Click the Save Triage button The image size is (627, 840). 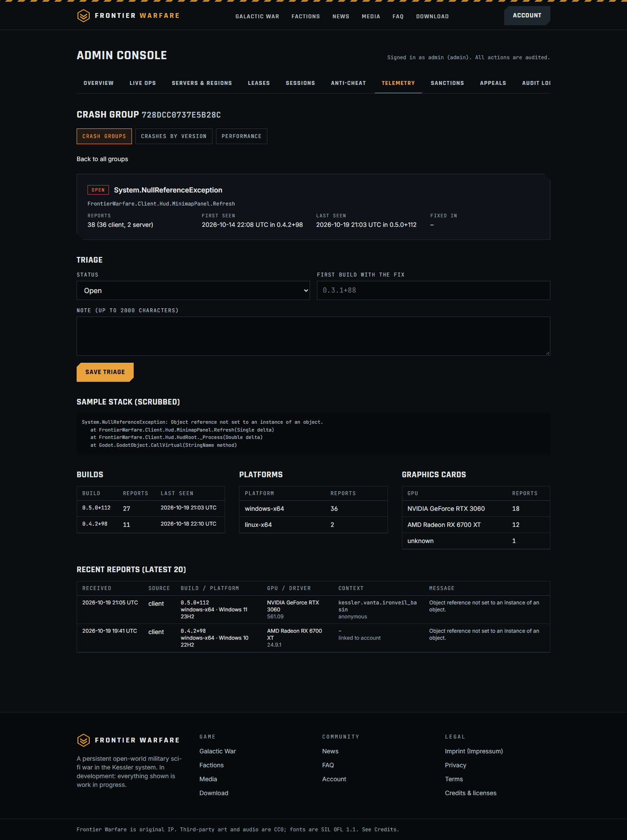[105, 372]
